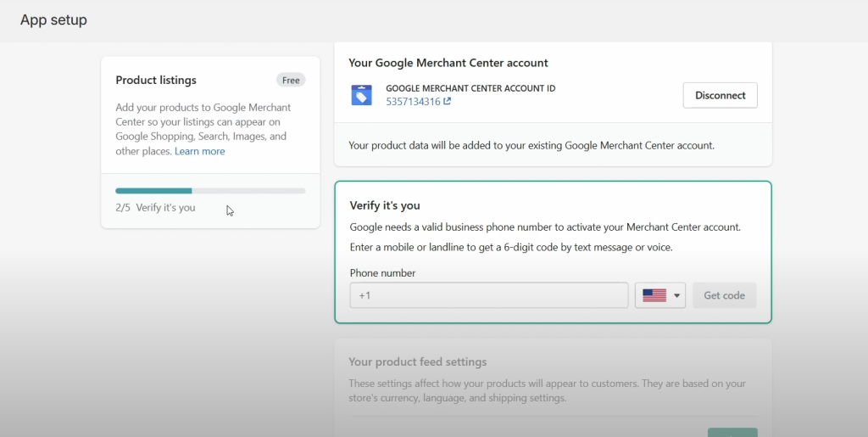868x437 pixels.
Task: Click the Product listings heading
Action: click(x=156, y=80)
